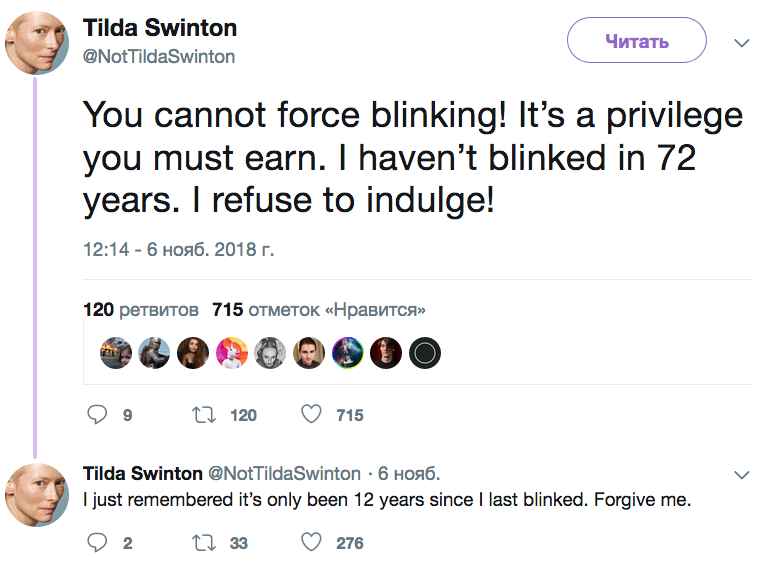Image resolution: width=759 pixels, height=561 pixels.
Task: Click the unicorn liker avatar
Action: [x=232, y=353]
